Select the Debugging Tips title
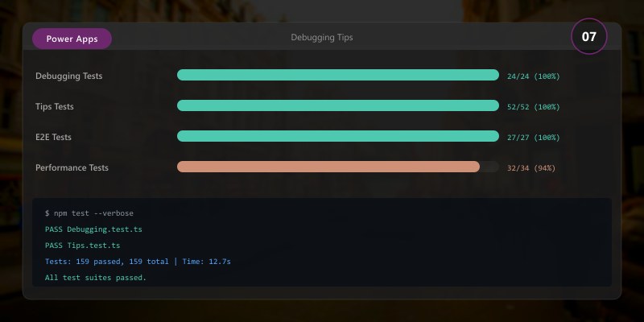The height and width of the screenshot is (322, 644). coord(321,37)
